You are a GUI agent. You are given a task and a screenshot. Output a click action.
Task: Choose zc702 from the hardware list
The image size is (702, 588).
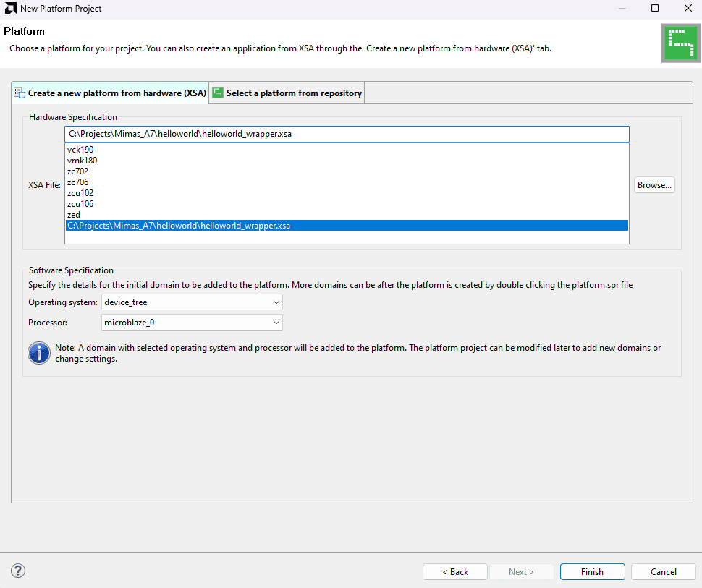tap(78, 171)
